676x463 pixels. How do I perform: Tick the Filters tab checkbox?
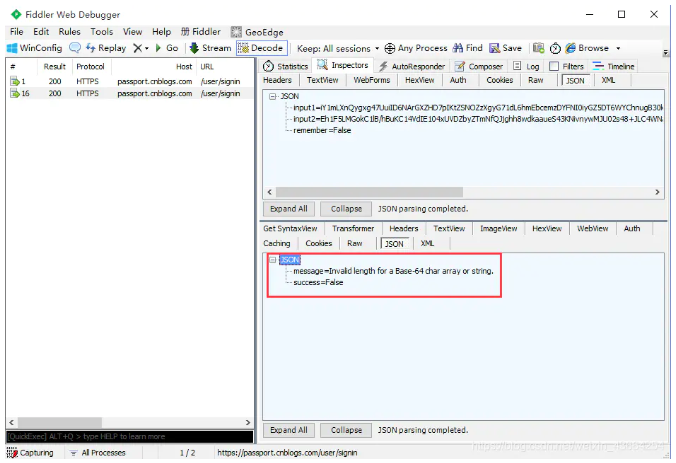554,66
